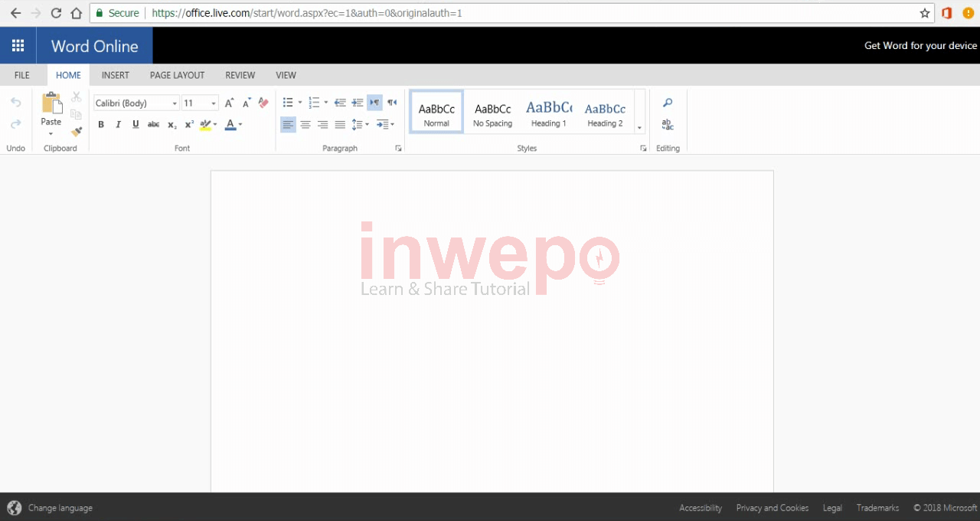980x521 pixels.
Task: Open the font size 11 dropdown
Action: pos(214,103)
